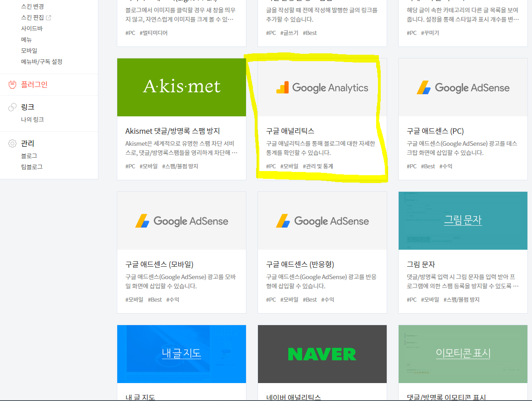
Task: Open 스킨 변경 in the sidebar
Action: (32, 6)
